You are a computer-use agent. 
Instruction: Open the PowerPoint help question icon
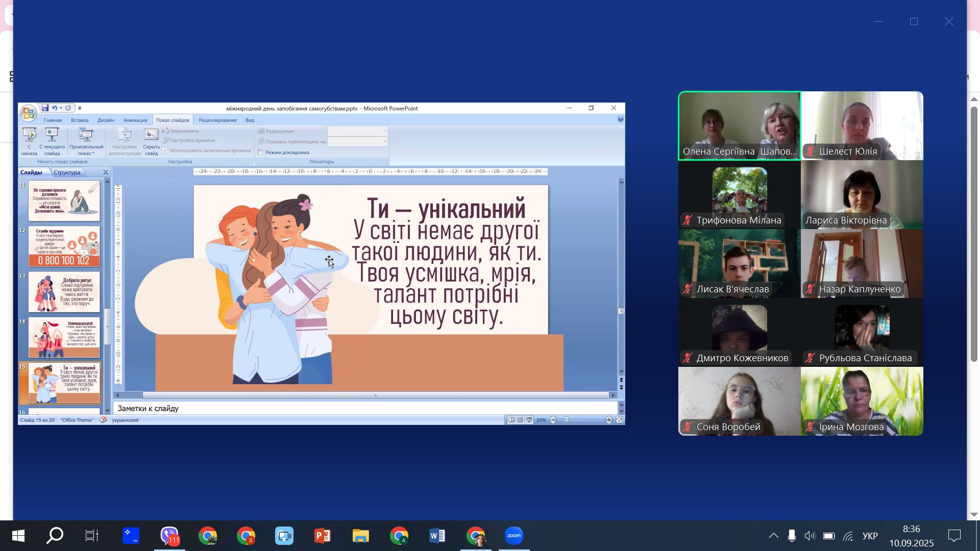coord(620,119)
